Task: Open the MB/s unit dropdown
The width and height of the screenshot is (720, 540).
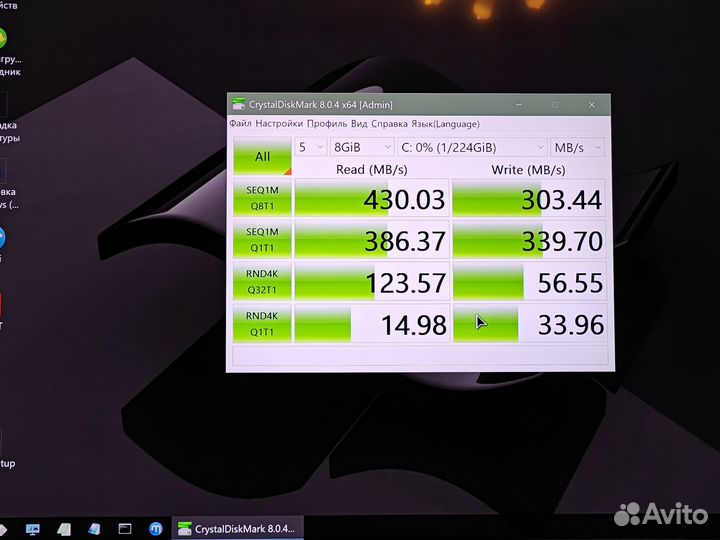Action: [x=578, y=147]
